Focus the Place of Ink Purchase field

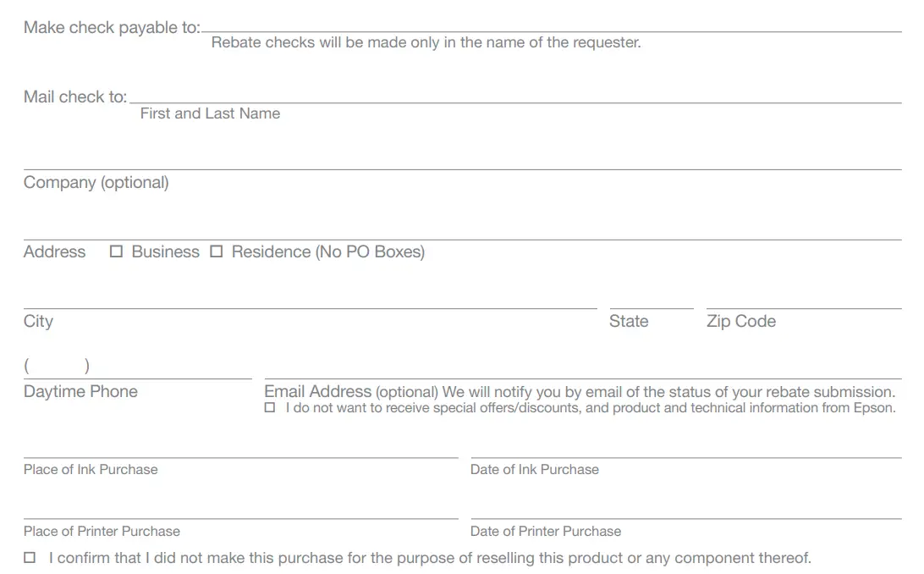240,449
